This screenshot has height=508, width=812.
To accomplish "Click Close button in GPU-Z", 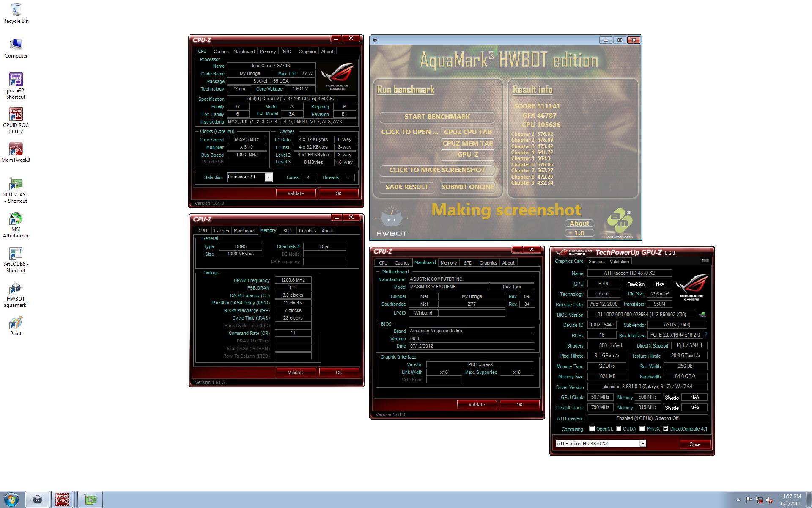I will [695, 444].
